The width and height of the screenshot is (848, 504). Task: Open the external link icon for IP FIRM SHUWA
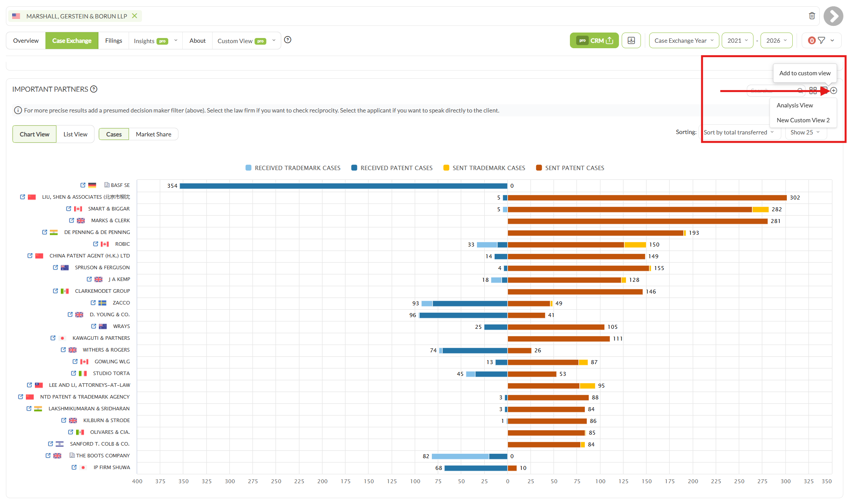pos(74,467)
